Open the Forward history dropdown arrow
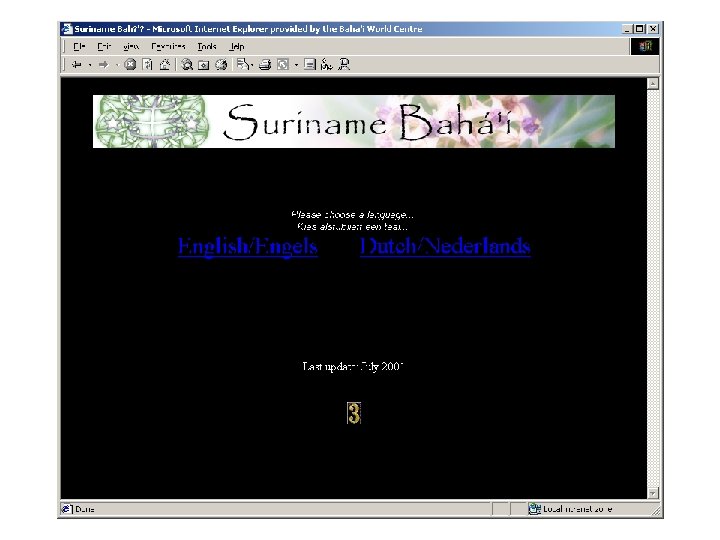 pyautogui.click(x=117, y=65)
